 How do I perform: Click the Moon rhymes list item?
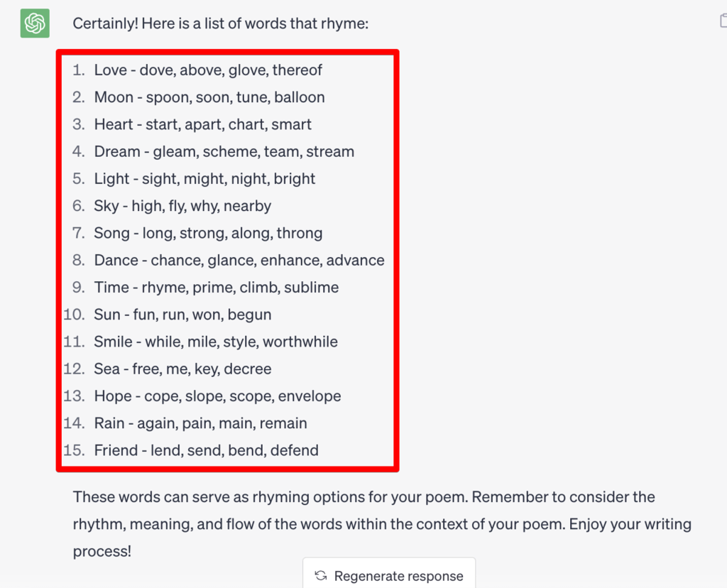[209, 97]
